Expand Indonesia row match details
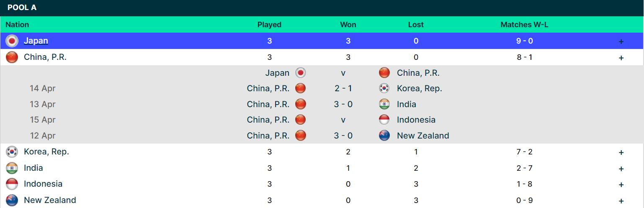The image size is (644, 208). pyautogui.click(x=621, y=185)
